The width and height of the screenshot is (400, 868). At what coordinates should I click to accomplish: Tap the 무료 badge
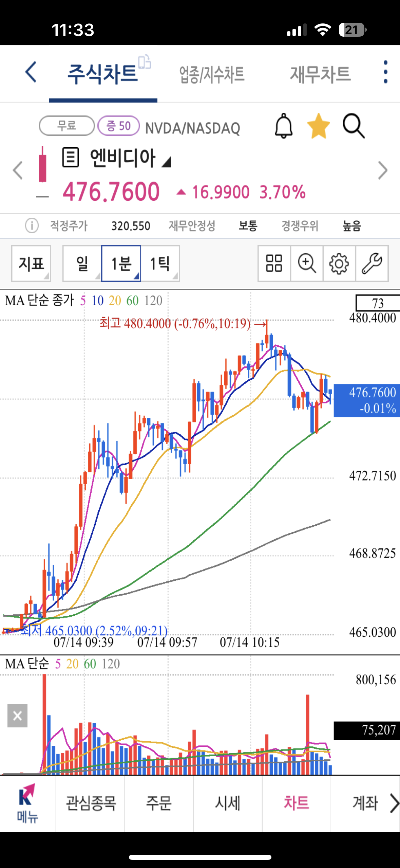(x=66, y=126)
